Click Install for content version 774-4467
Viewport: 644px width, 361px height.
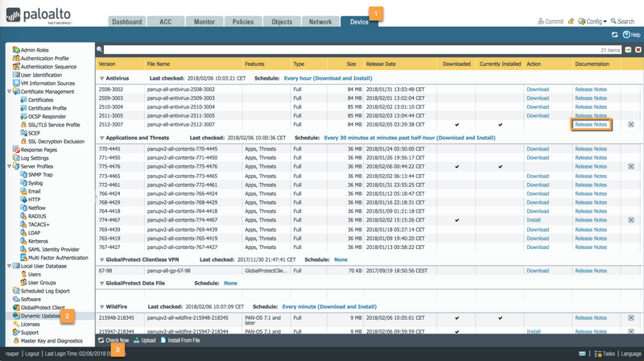click(533, 220)
